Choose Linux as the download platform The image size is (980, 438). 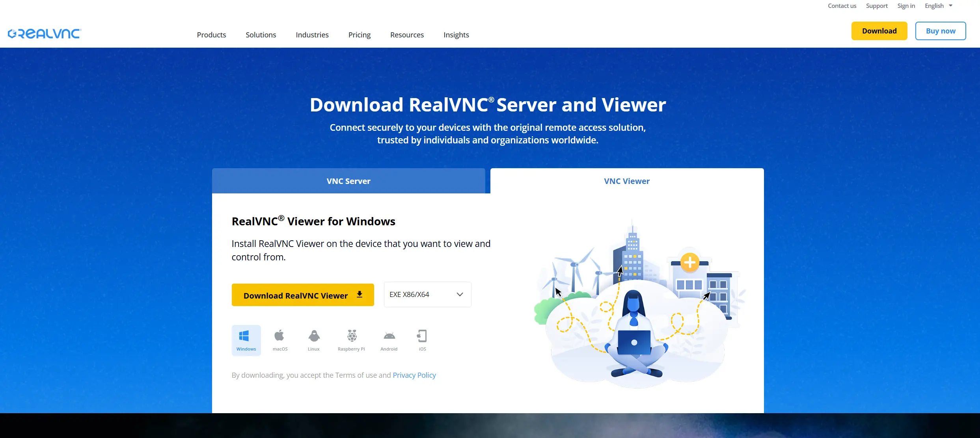click(313, 340)
